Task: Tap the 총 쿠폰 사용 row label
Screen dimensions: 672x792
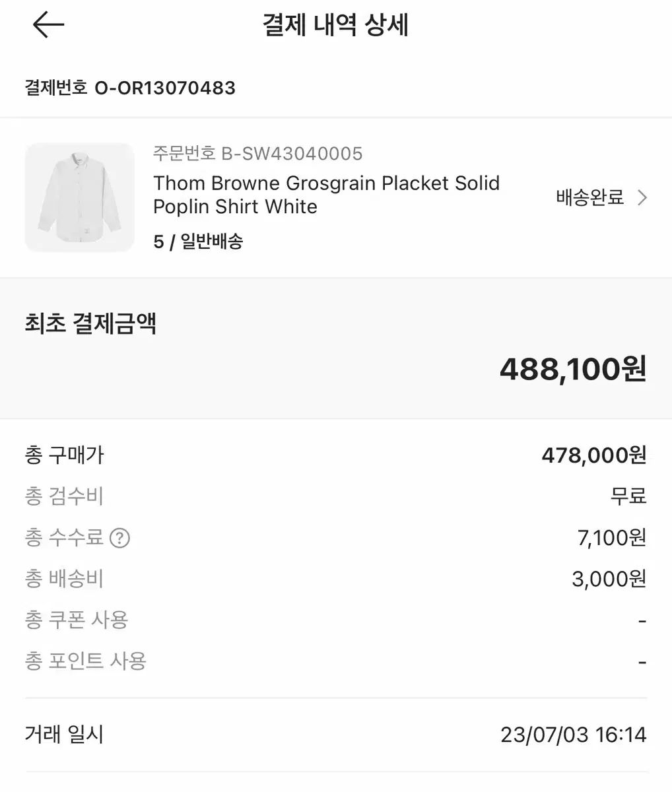Action: click(x=77, y=620)
